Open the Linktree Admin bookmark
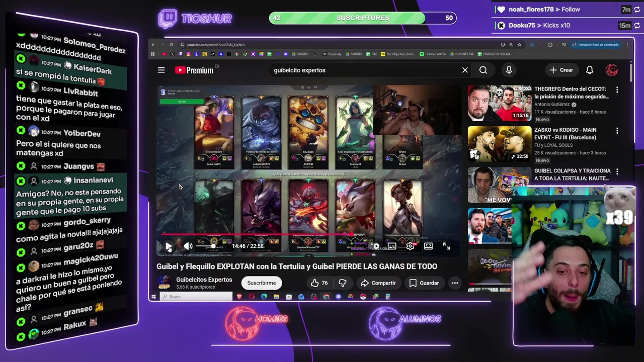 [433, 54]
